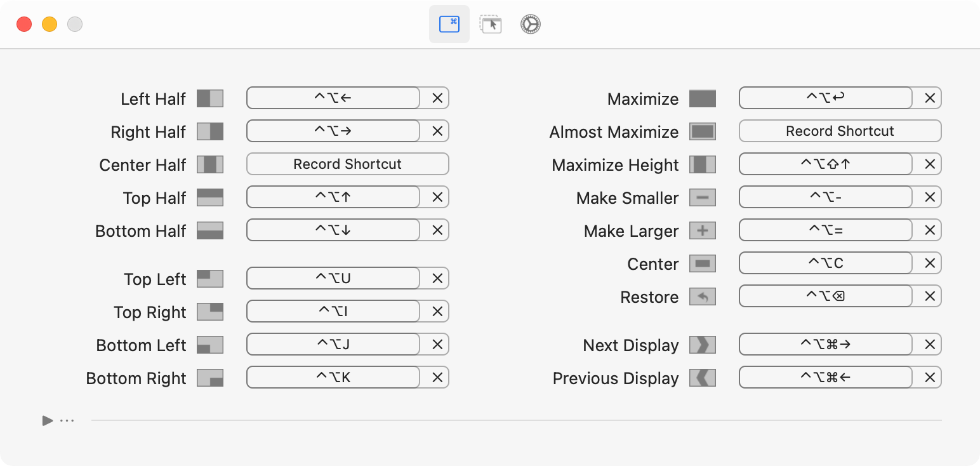
Task: Record Shortcut for Almost Maximize
Action: click(x=840, y=131)
